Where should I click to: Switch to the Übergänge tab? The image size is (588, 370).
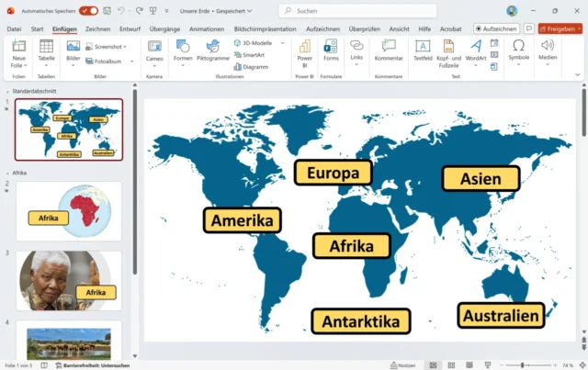point(164,28)
